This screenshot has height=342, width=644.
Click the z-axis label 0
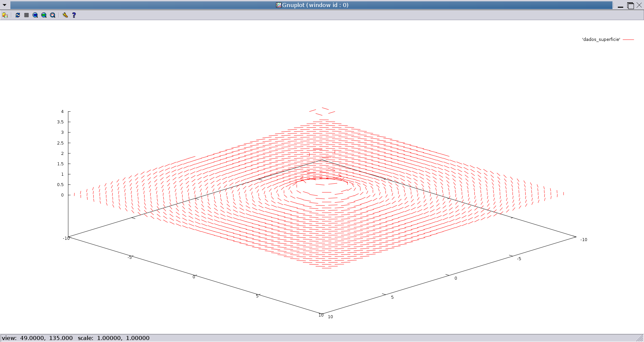[62, 195]
